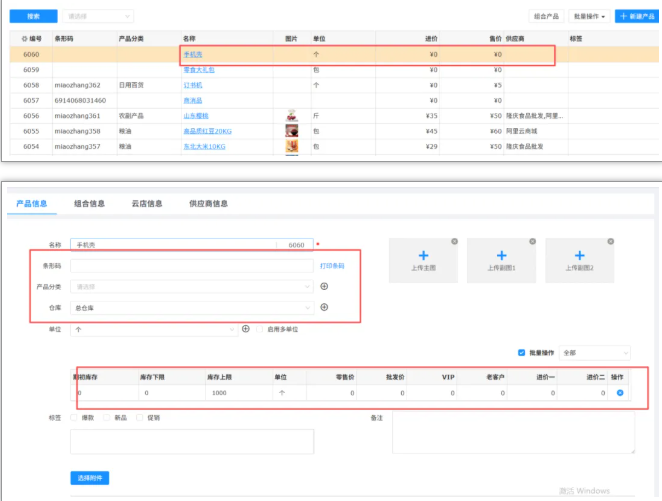Add new category via 产品分类 plus icon

click(x=324, y=286)
